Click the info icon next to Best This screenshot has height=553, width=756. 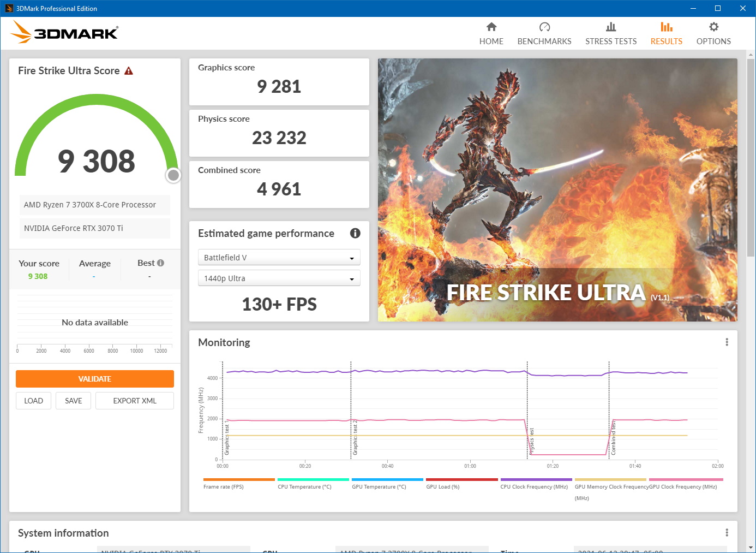tap(160, 263)
